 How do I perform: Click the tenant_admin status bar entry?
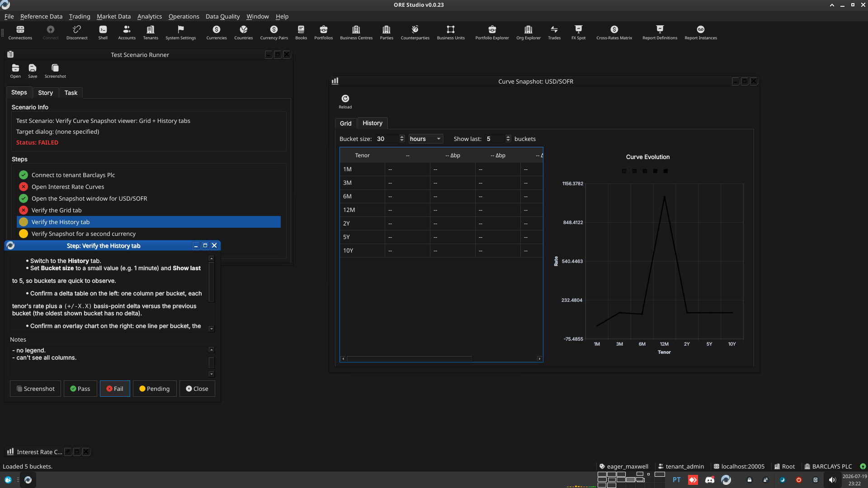pos(681,466)
